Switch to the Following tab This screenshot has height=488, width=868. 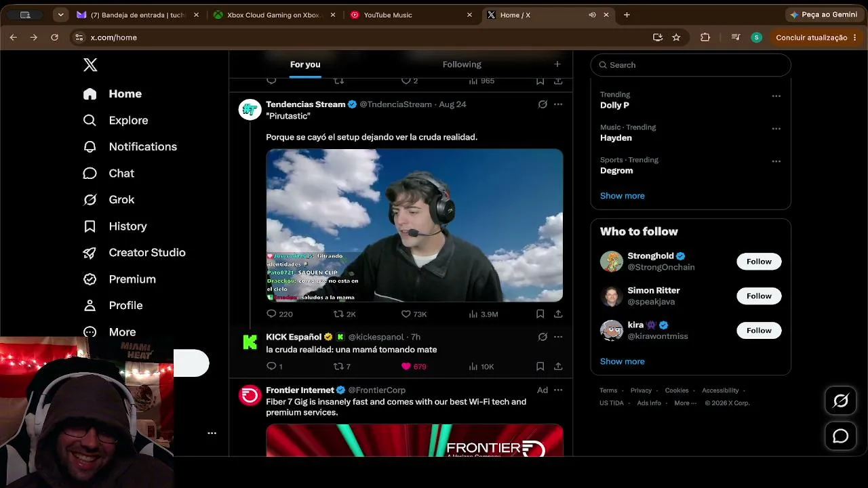pyautogui.click(x=462, y=64)
